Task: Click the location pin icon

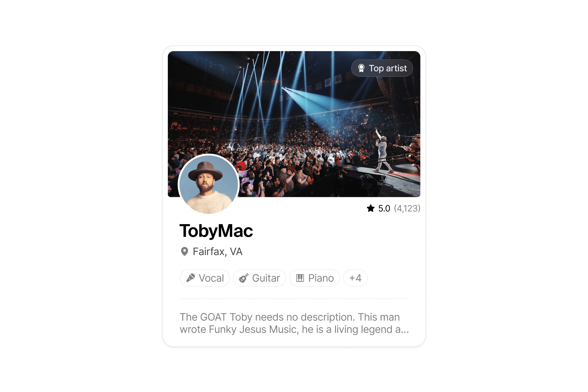Action: point(184,251)
